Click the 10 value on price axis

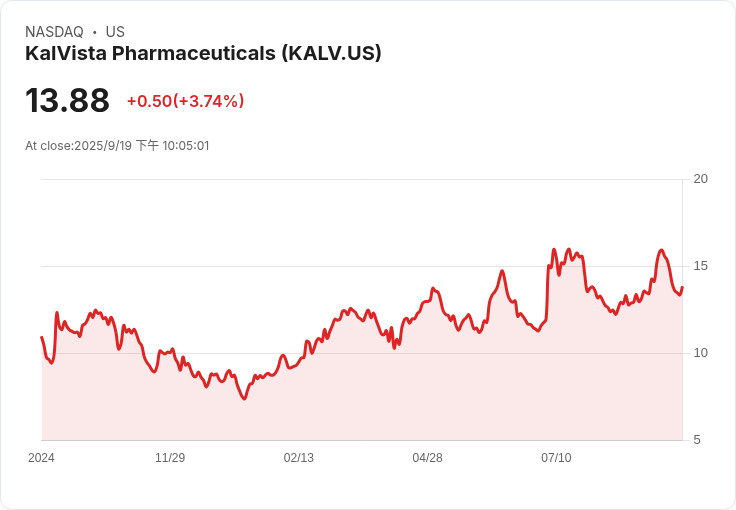(x=701, y=353)
